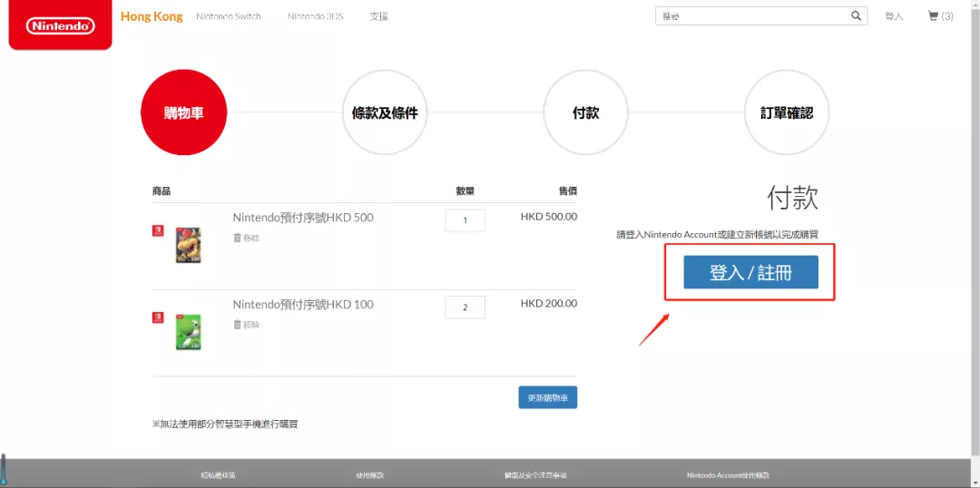Screen dimensions: 980x488
Task: Click Switch badge beside HKD 500 card
Action: 158,231
